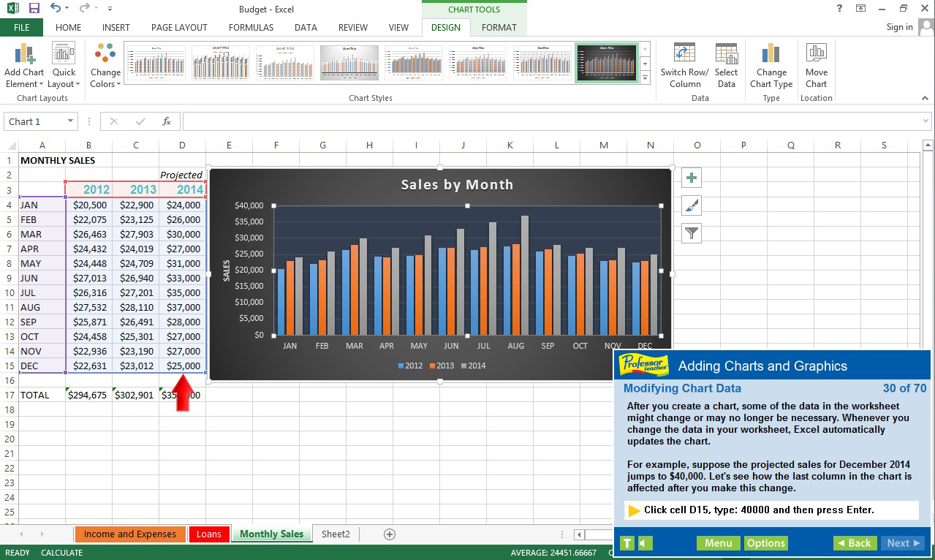935x560 pixels.
Task: Open Chart Elements with the plus icon
Action: [690, 177]
